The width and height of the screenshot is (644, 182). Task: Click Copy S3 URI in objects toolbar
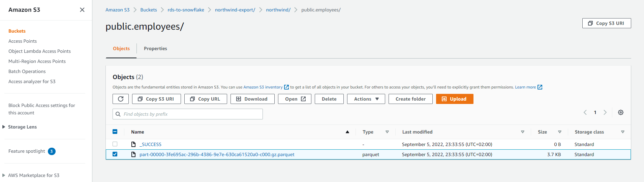point(156,99)
